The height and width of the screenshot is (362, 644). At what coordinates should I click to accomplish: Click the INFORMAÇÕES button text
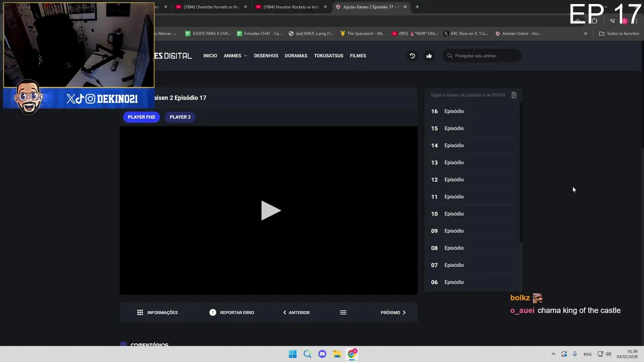tap(163, 313)
